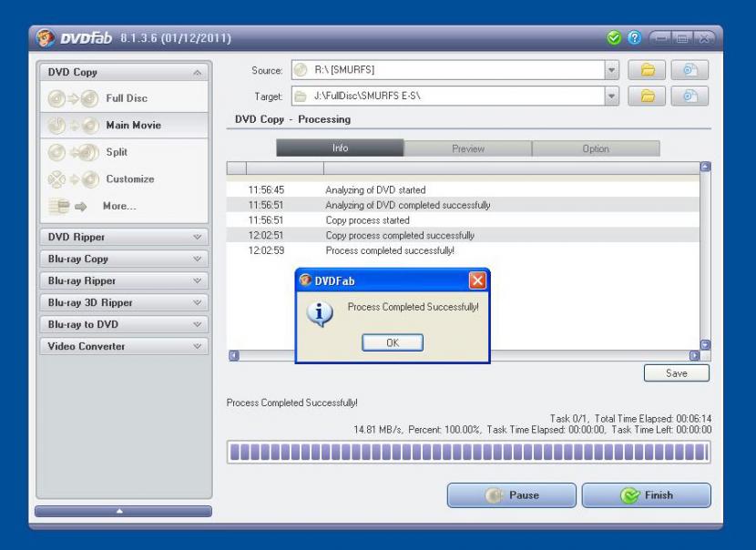Switch to the Info tab
The height and width of the screenshot is (550, 756).
pyautogui.click(x=340, y=148)
